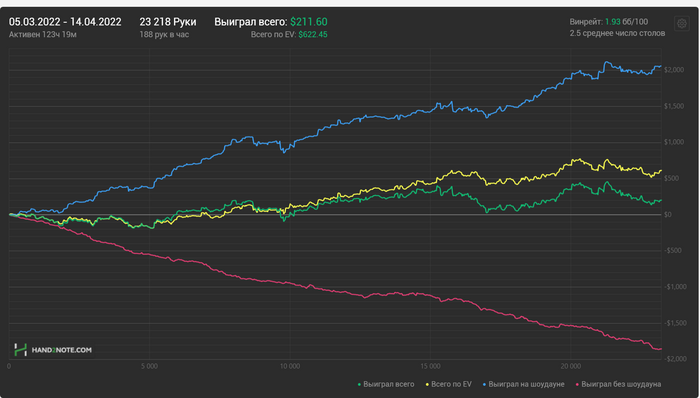Screen dimensions: 700x398
Task: Click the 10 000 x-axis label
Action: point(290,366)
